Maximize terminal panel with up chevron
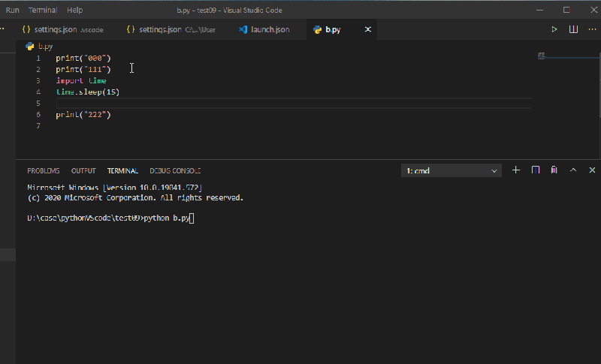601x364 pixels. (573, 170)
